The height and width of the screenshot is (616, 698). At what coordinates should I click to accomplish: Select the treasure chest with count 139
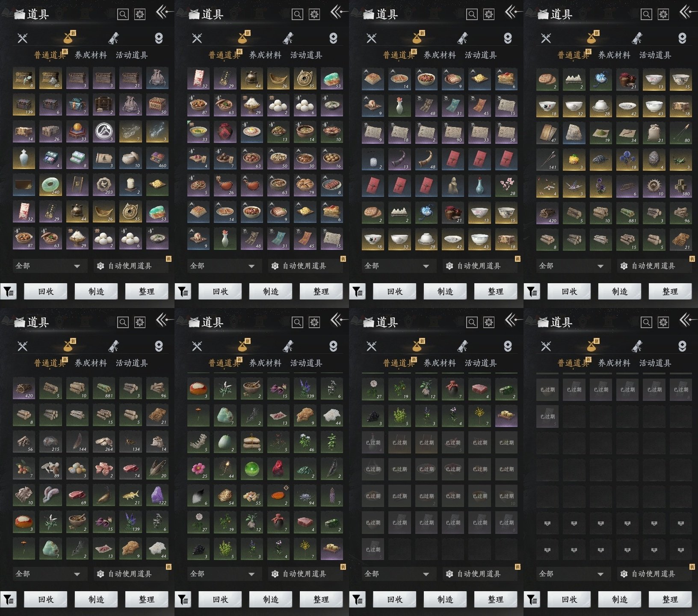[x=24, y=105]
